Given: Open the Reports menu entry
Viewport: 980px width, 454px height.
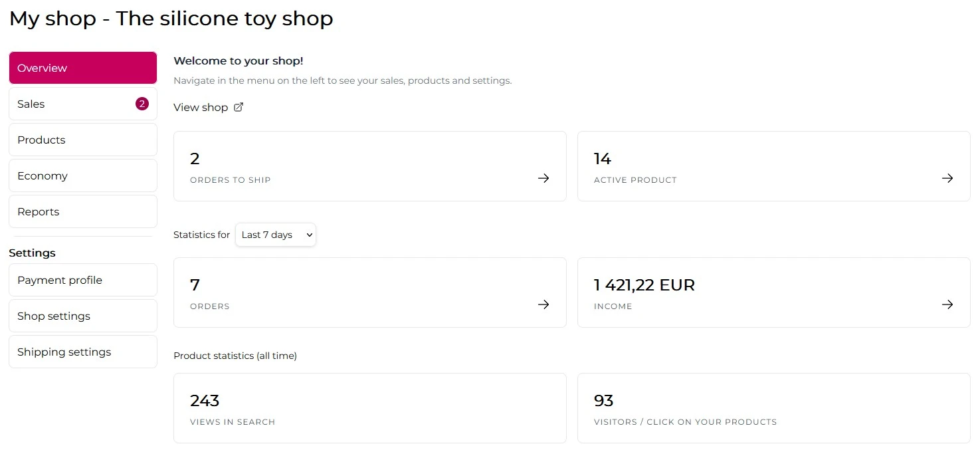Looking at the screenshot, I should tap(83, 211).
